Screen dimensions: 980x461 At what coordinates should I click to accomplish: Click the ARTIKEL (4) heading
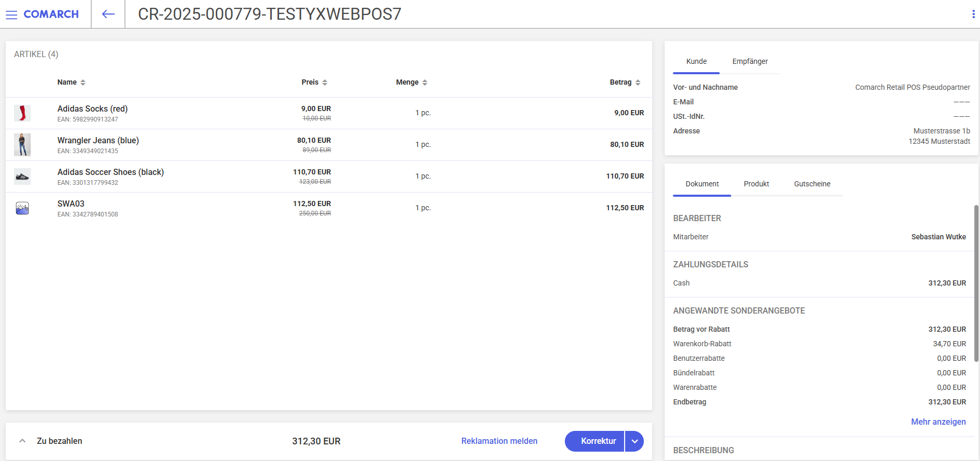point(36,54)
